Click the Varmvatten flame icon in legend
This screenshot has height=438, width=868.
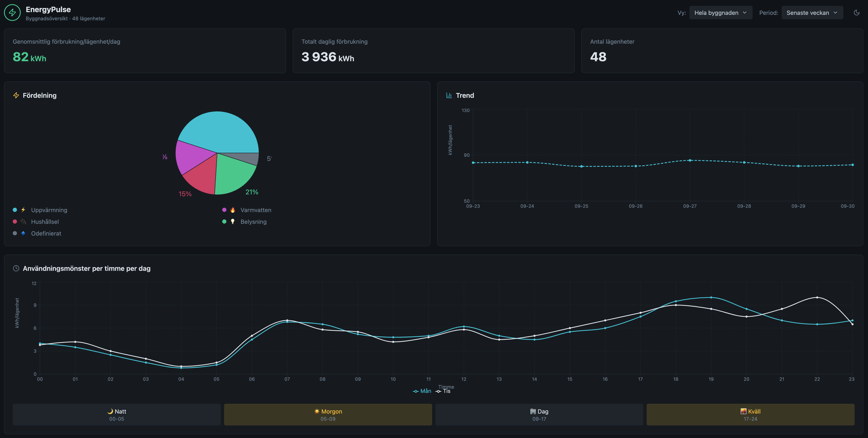coord(232,210)
